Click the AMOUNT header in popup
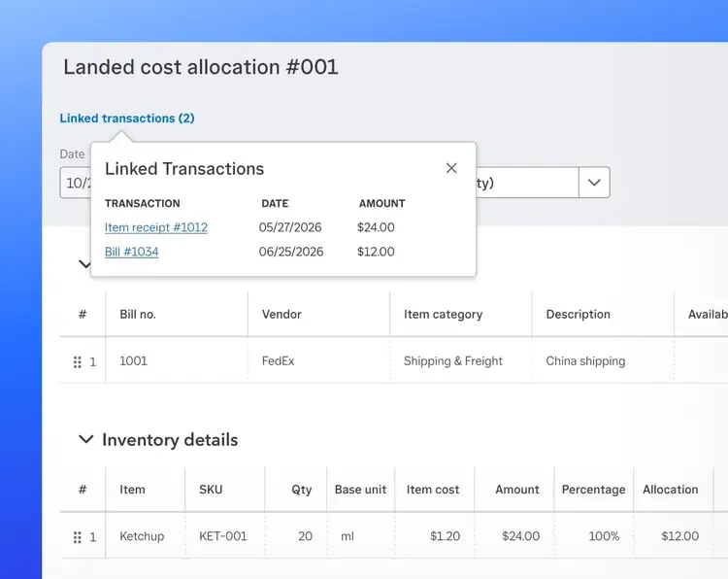The width and height of the screenshot is (728, 579). point(382,204)
